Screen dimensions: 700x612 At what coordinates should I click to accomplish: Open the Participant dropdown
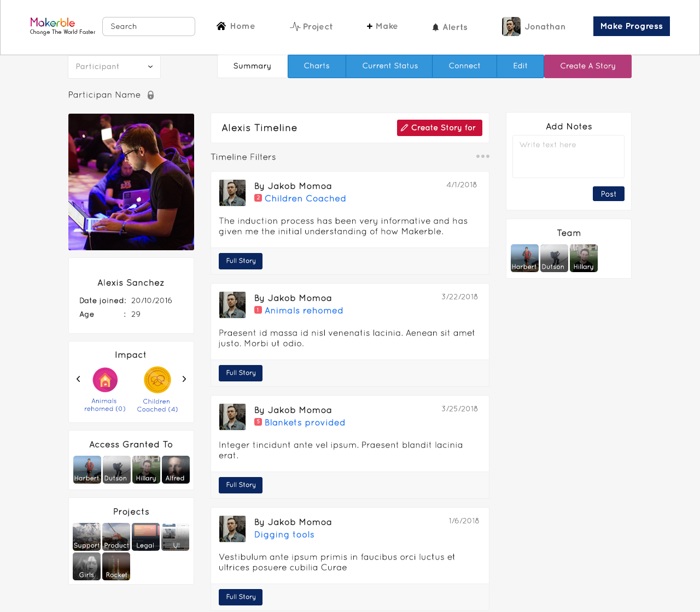pos(114,67)
